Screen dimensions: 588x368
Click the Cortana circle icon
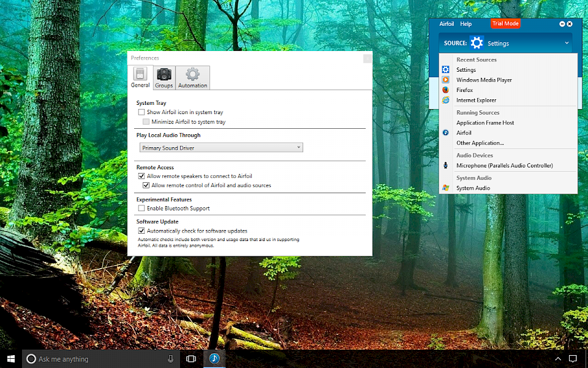(31, 359)
